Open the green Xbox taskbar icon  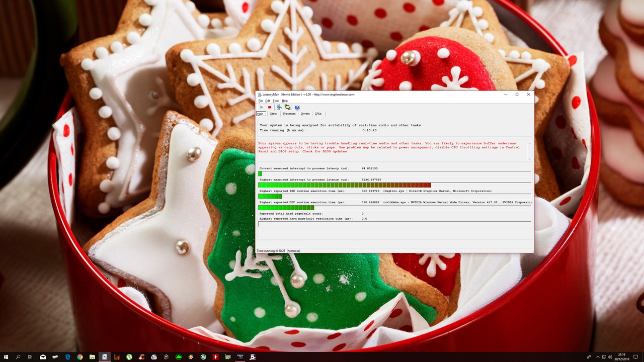tap(203, 357)
